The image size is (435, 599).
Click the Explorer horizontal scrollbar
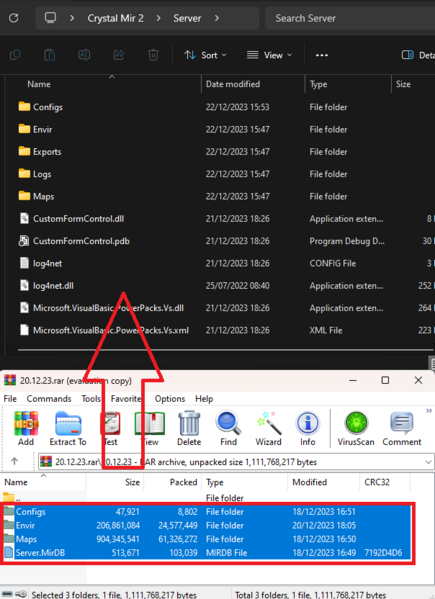[x=225, y=350]
